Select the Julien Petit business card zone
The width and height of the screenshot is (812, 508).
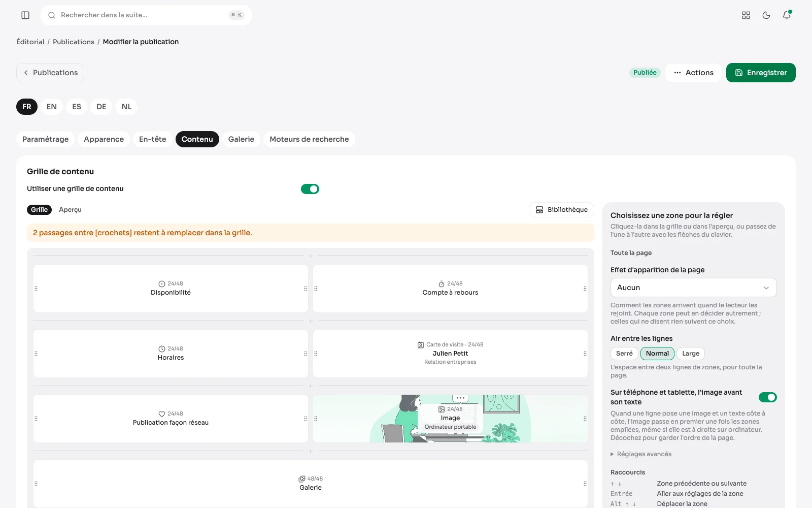coord(450,354)
